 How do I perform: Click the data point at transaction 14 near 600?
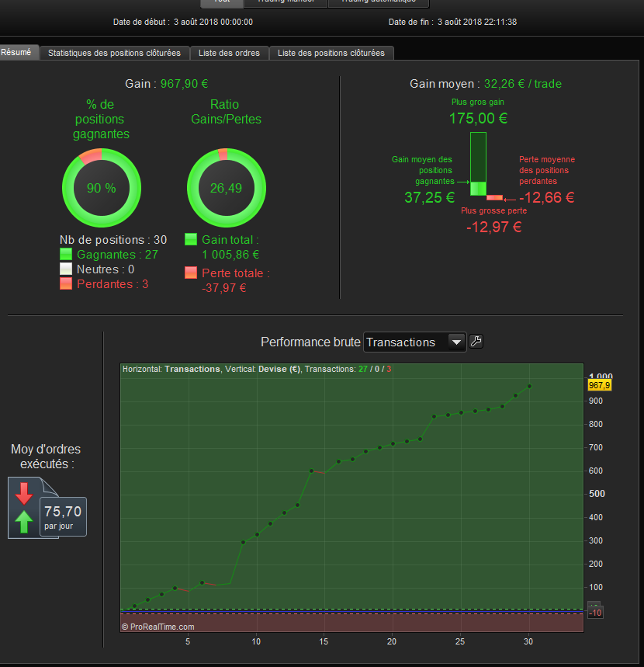(x=312, y=471)
